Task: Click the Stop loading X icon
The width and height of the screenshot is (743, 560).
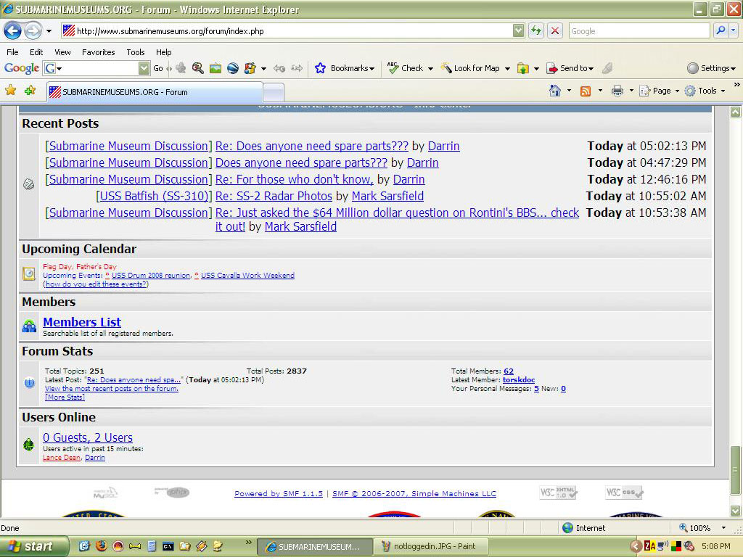Action: point(555,30)
